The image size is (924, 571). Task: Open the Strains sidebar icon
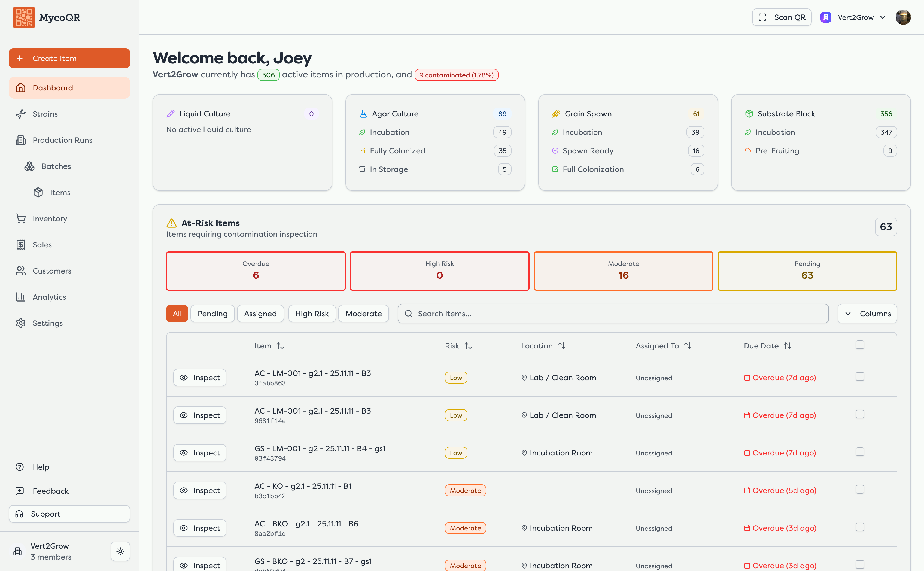pyautogui.click(x=21, y=114)
